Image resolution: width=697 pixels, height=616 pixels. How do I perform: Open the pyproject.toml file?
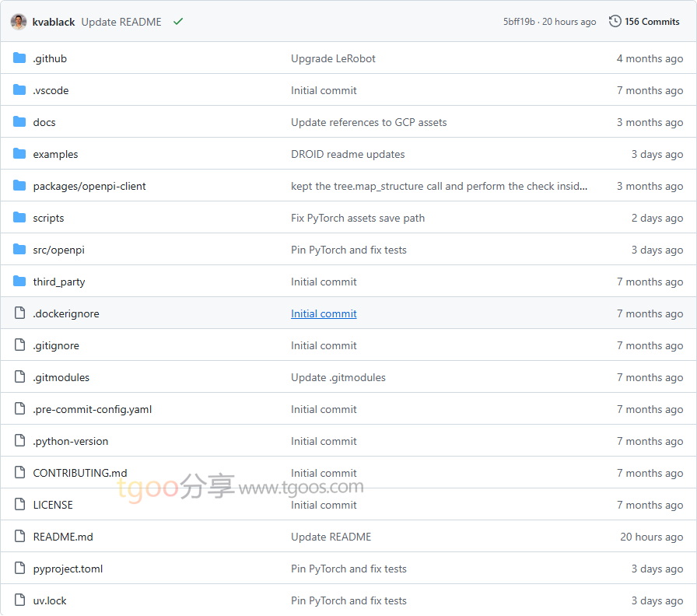[68, 569]
